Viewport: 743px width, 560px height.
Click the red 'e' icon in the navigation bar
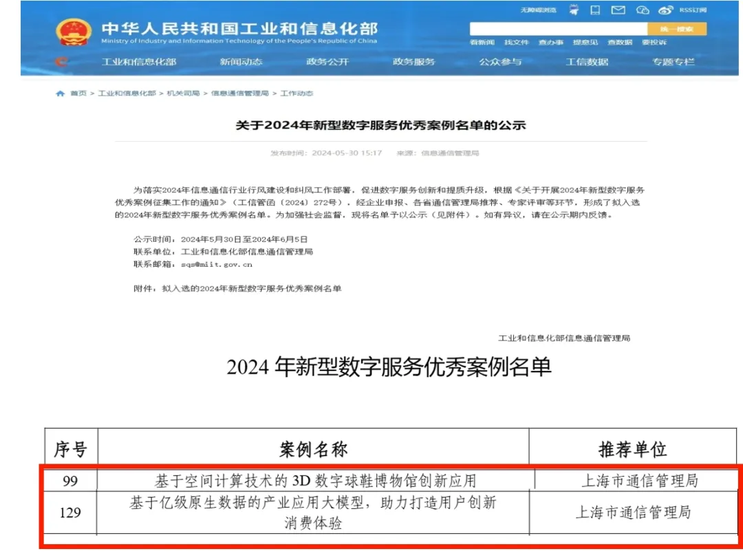pyautogui.click(x=61, y=62)
